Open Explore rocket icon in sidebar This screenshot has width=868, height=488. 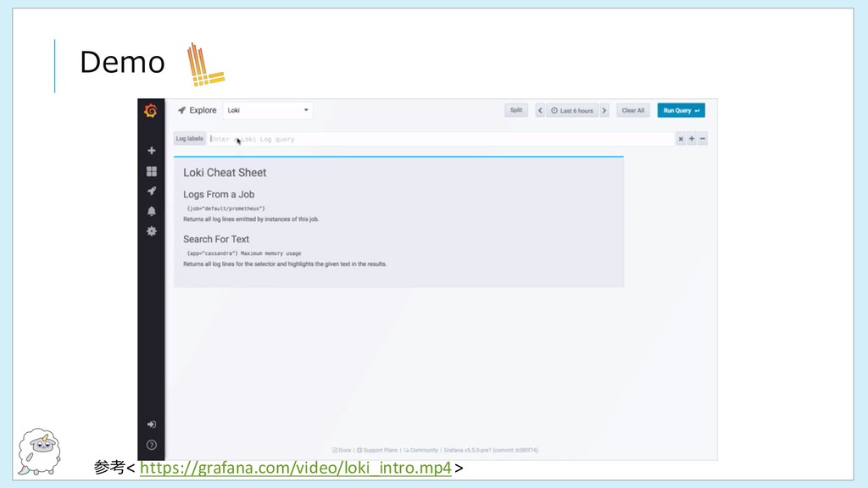(151, 191)
